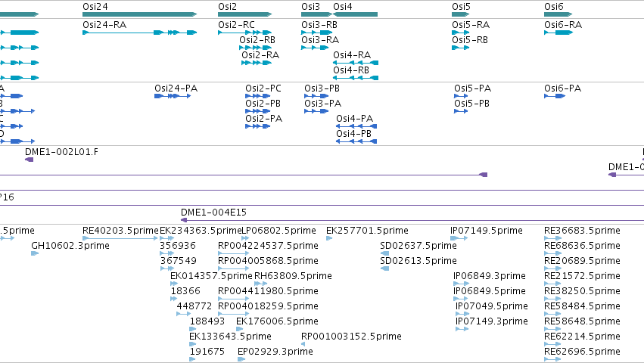Open the Osi2 gene label
The height and width of the screenshot is (363, 644).
[228, 7]
